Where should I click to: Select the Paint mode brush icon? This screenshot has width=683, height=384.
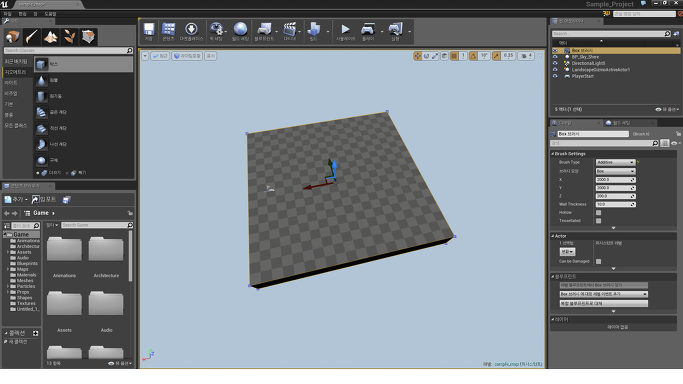(31, 37)
